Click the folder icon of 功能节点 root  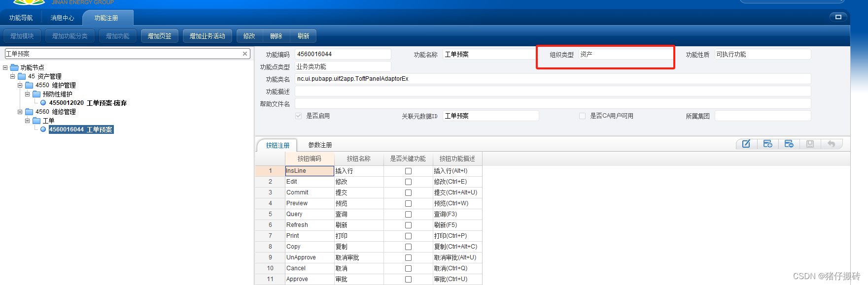pyautogui.click(x=14, y=67)
